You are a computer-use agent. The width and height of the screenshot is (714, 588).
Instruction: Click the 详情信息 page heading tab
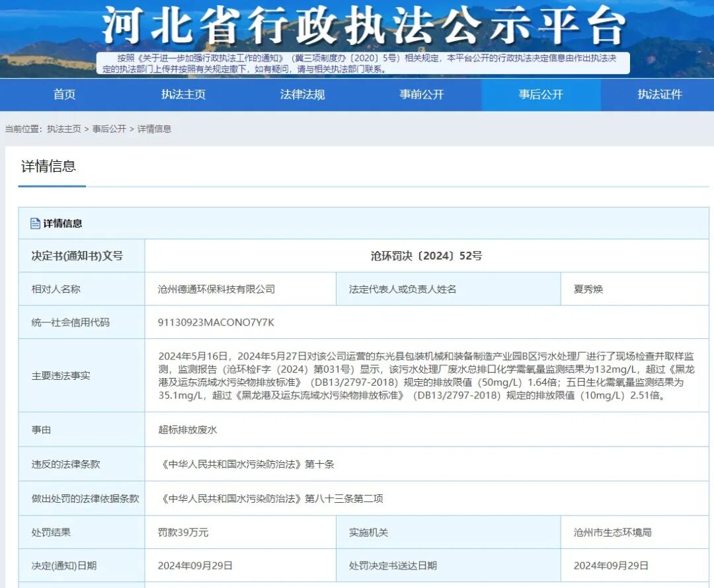pyautogui.click(x=49, y=166)
